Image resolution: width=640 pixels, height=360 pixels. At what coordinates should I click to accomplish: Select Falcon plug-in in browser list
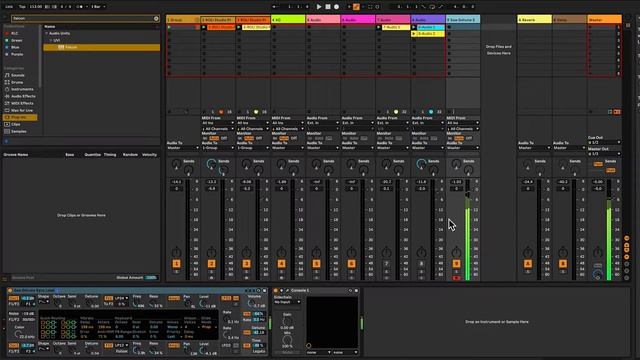[x=102, y=47]
